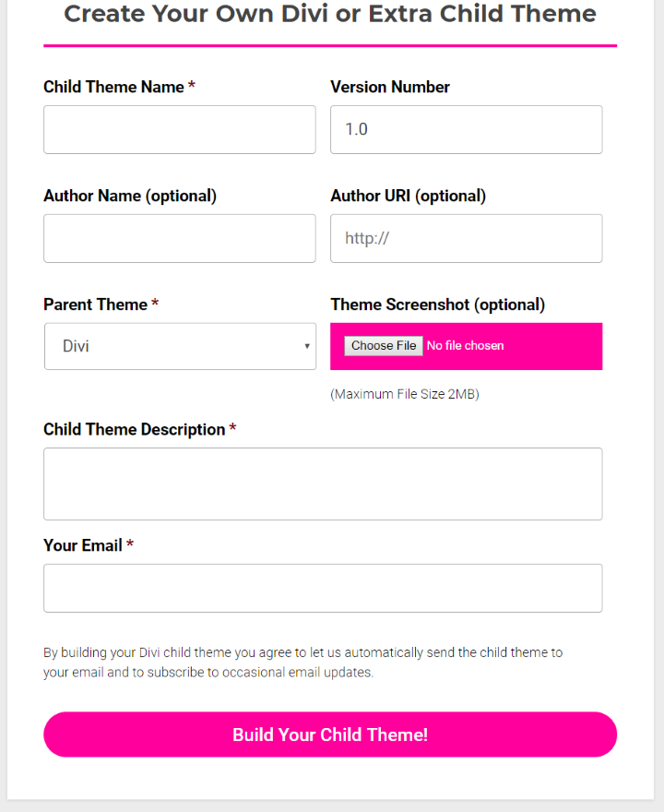Click the Your Email required label
The width and height of the screenshot is (664, 812).
point(82,544)
